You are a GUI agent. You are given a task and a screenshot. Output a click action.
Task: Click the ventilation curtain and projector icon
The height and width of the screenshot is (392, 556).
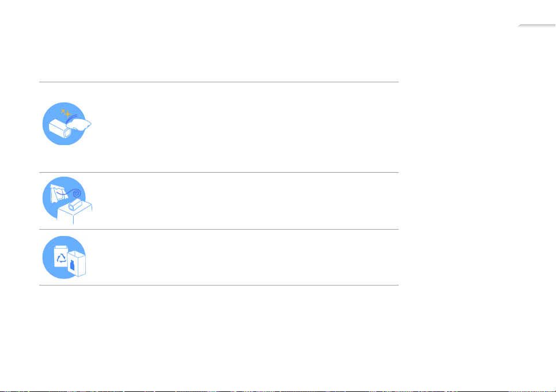67,200
